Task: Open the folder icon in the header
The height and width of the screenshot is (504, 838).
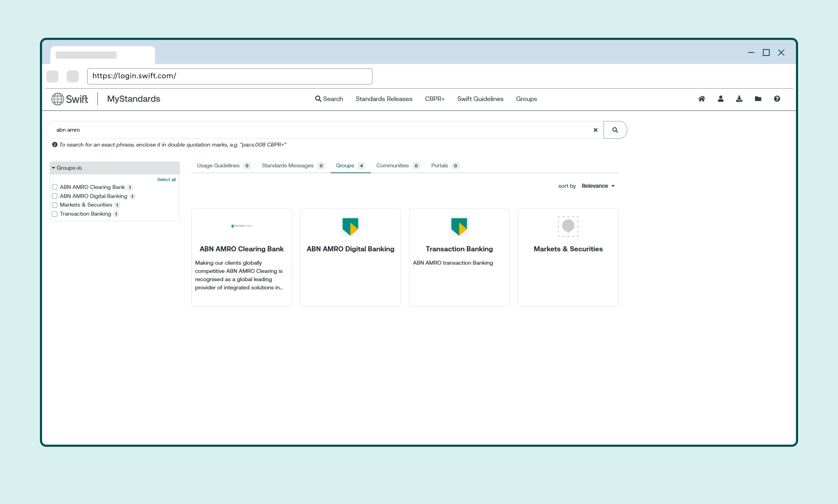Action: [x=758, y=99]
